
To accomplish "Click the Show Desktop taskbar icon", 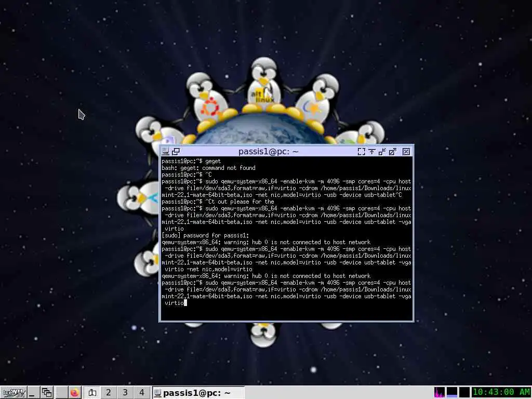I will tap(33, 393).
